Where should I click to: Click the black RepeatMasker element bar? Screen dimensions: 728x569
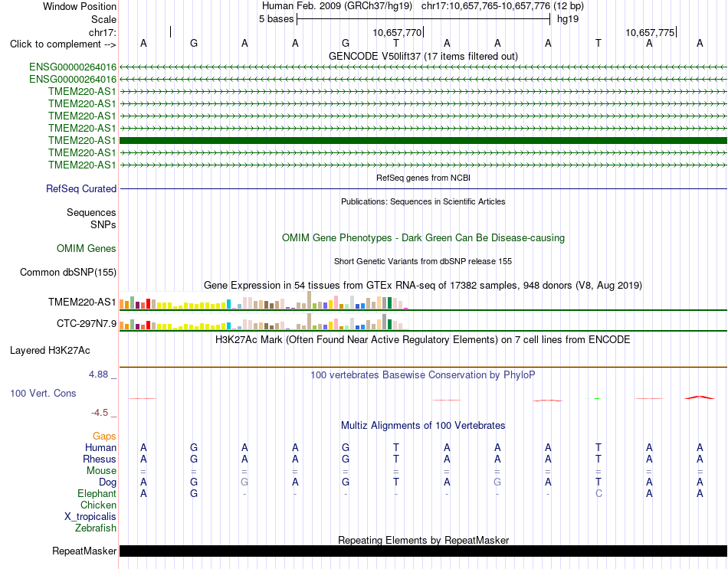[x=423, y=551]
